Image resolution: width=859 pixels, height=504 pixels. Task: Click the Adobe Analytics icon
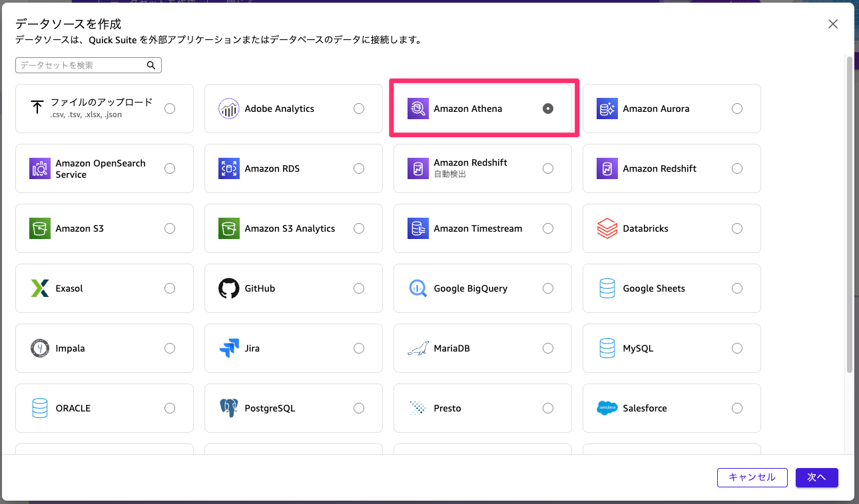[x=228, y=109]
